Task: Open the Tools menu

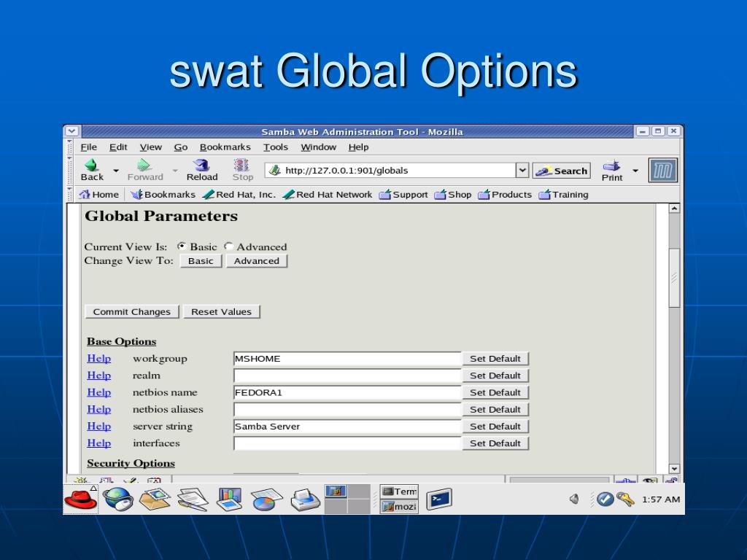Action: (275, 147)
